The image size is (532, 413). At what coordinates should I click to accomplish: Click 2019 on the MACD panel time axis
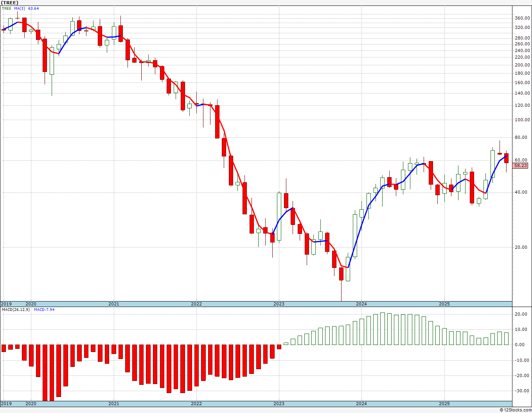coord(6,404)
